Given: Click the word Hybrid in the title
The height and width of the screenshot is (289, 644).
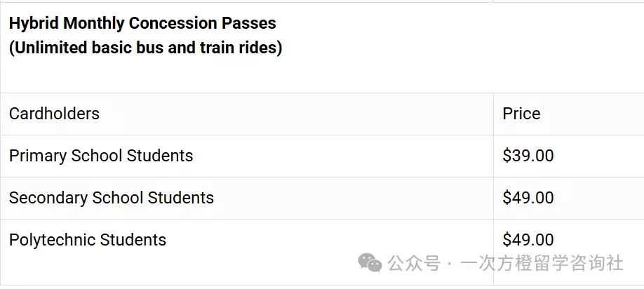Looking at the screenshot, I should [x=34, y=23].
